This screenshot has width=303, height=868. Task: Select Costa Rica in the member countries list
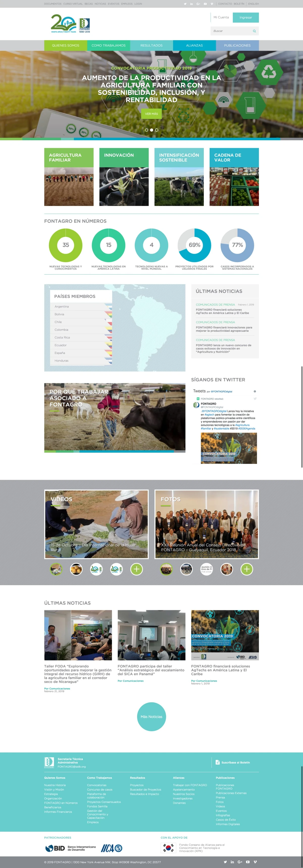pyautogui.click(x=81, y=337)
